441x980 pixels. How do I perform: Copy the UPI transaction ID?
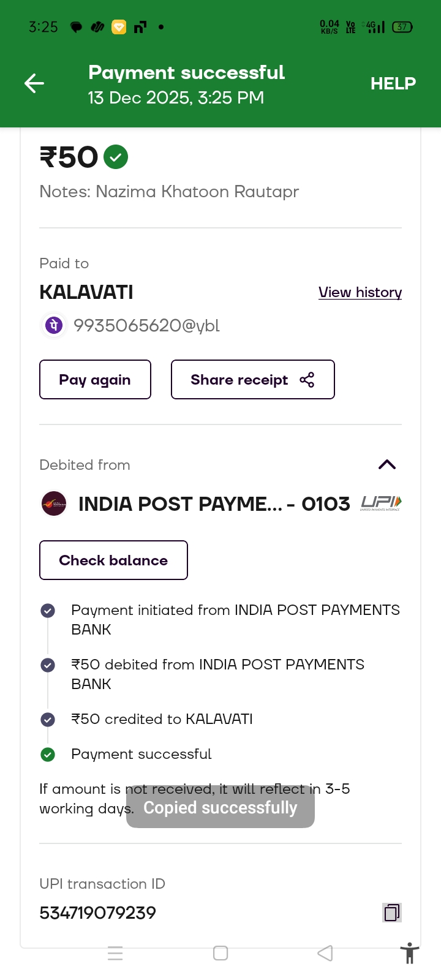coord(392,913)
